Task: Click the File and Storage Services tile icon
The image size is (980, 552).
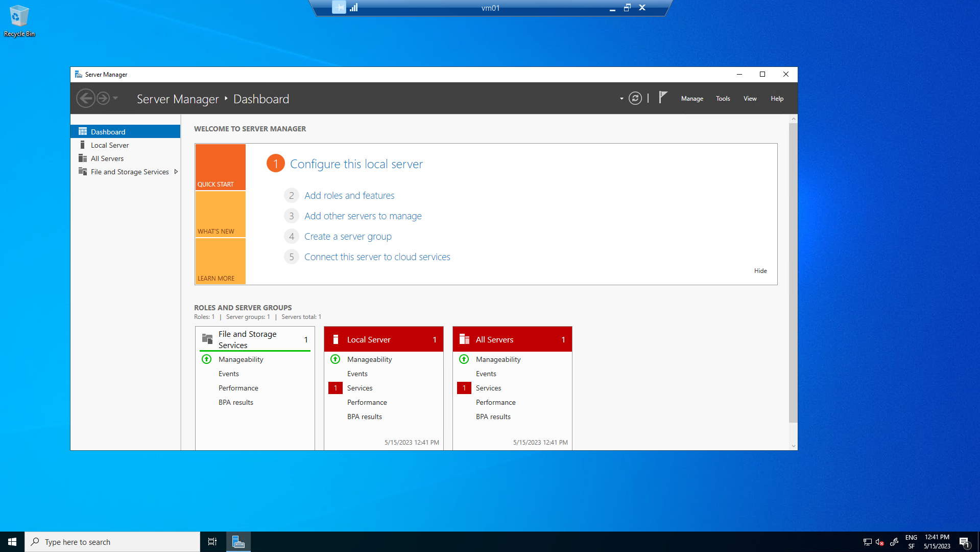Action: click(x=207, y=339)
